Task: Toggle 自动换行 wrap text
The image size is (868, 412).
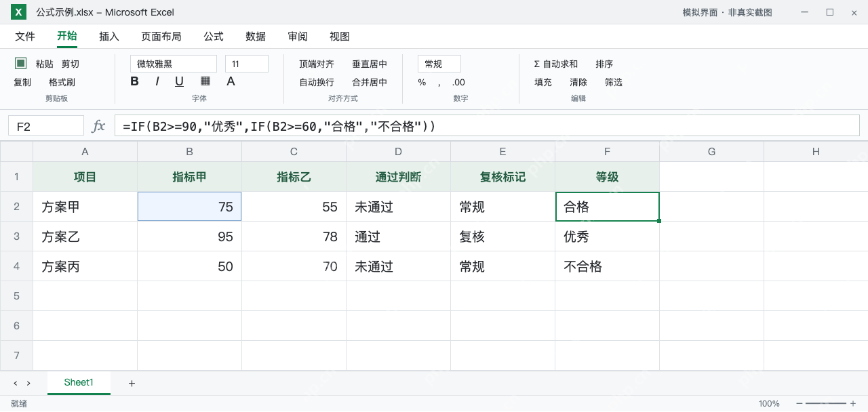Action: 317,83
